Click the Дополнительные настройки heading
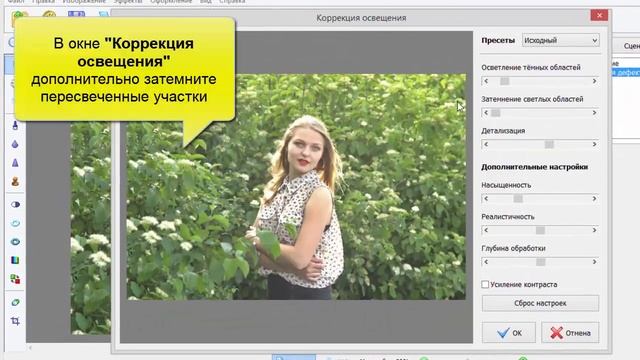Image resolution: width=640 pixels, height=360 pixels. pos(534,167)
